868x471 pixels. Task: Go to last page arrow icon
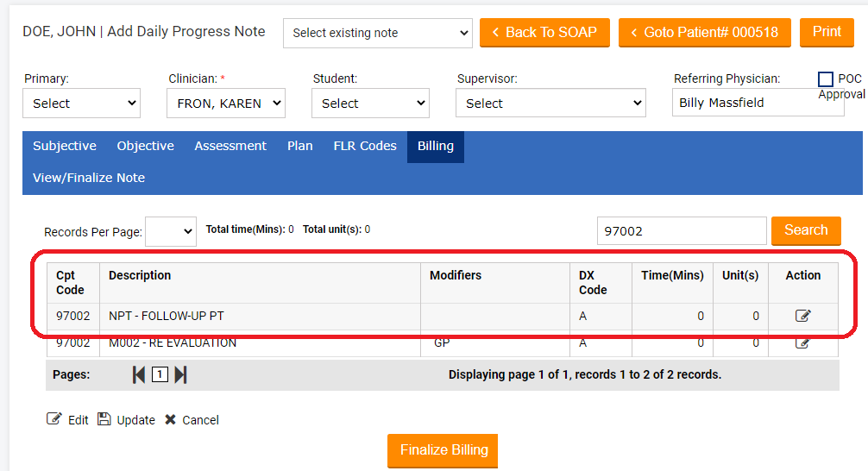180,374
